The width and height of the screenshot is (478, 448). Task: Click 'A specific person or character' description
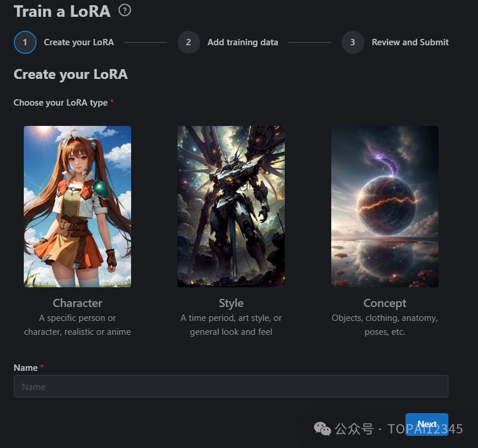[x=77, y=325]
